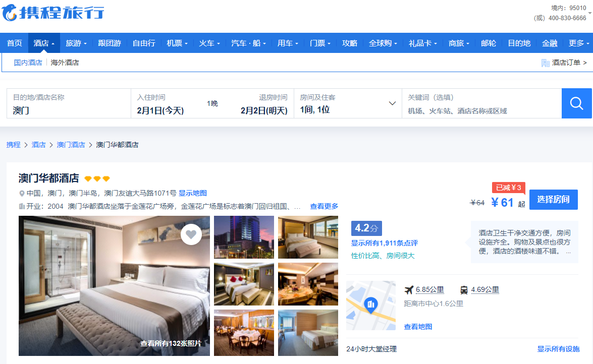The height and width of the screenshot is (364, 593).
Task: Click the destination field showing 澳门
Action: 69,103
